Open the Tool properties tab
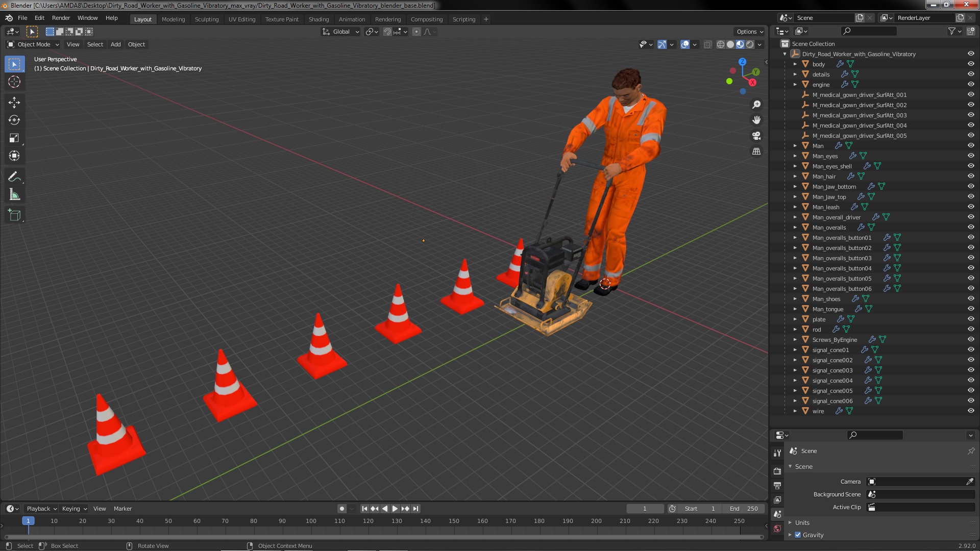The width and height of the screenshot is (980, 551). tap(777, 453)
